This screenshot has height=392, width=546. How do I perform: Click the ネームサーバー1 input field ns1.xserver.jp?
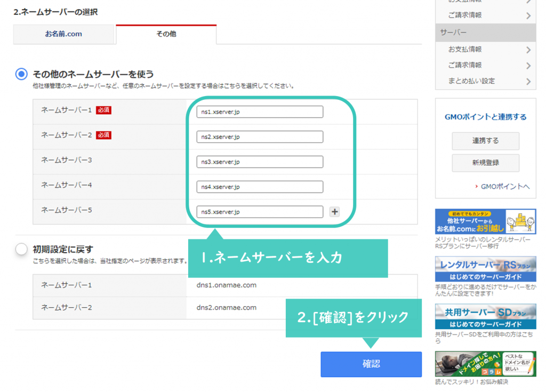click(260, 112)
